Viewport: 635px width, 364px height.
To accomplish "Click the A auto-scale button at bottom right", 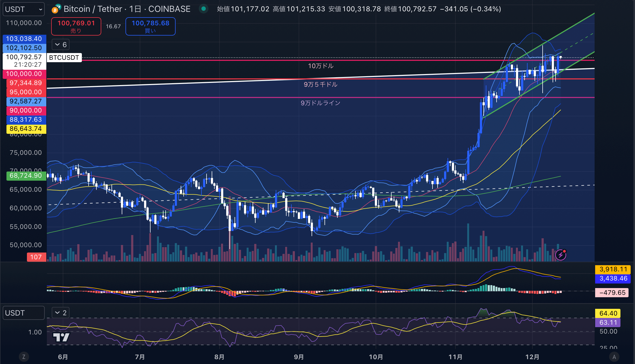I will point(614,357).
